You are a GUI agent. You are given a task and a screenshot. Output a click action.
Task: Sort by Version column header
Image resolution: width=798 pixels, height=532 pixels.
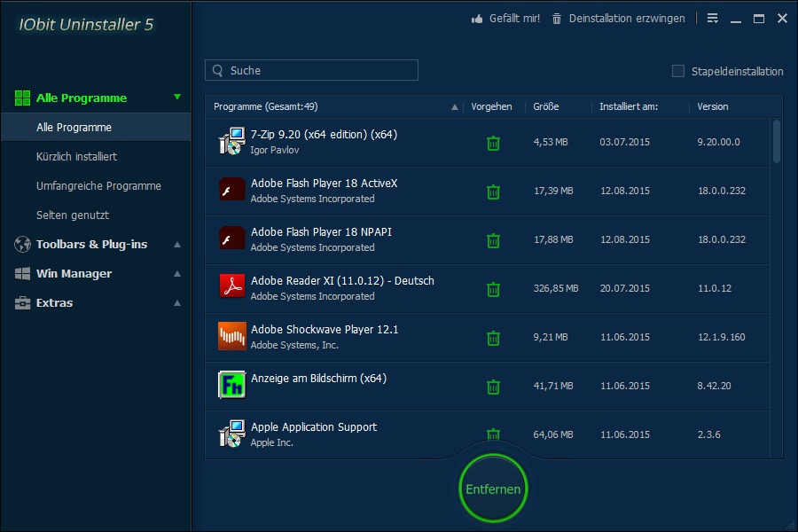pos(713,106)
